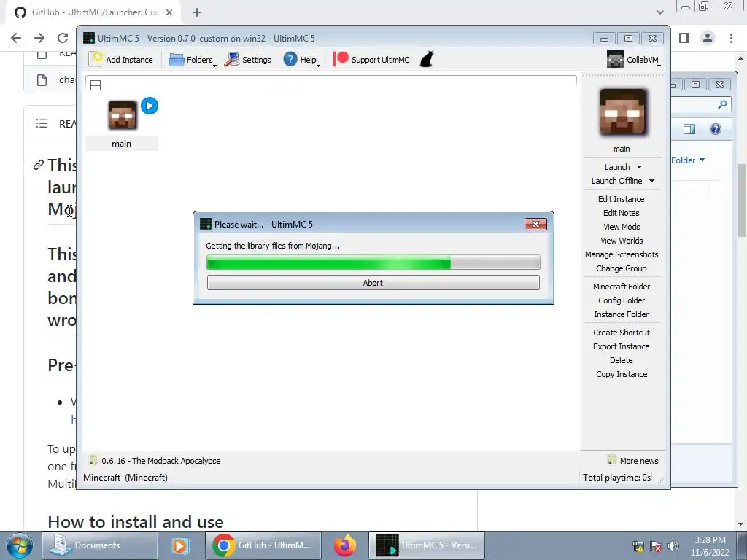This screenshot has height=560, width=747.
Task: Collapse the instance group toggle
Action: pos(96,85)
